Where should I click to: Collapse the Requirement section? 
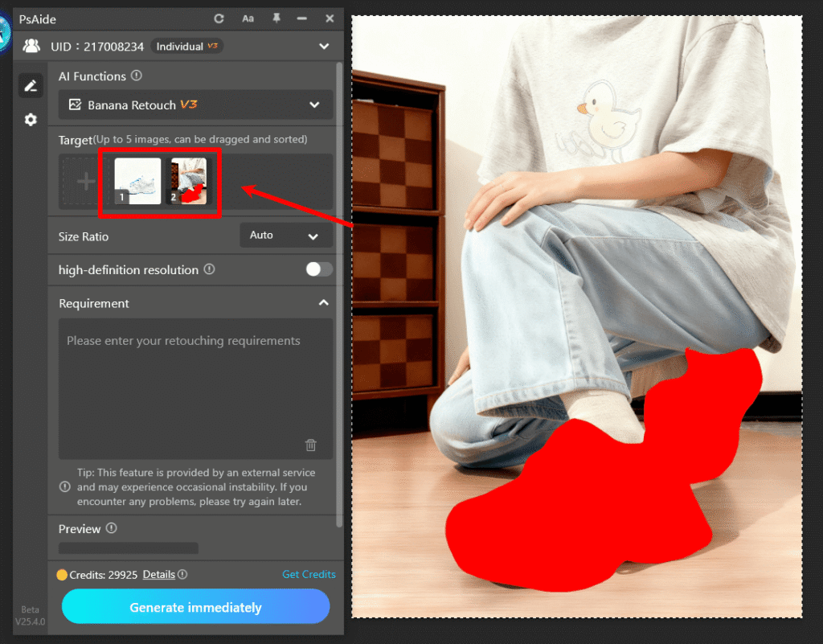[323, 303]
